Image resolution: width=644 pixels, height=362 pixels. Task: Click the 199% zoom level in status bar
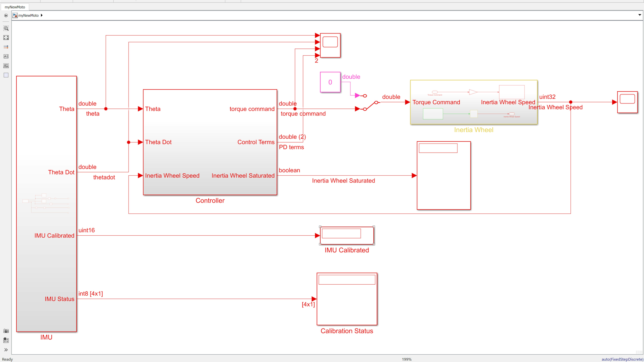(407, 359)
